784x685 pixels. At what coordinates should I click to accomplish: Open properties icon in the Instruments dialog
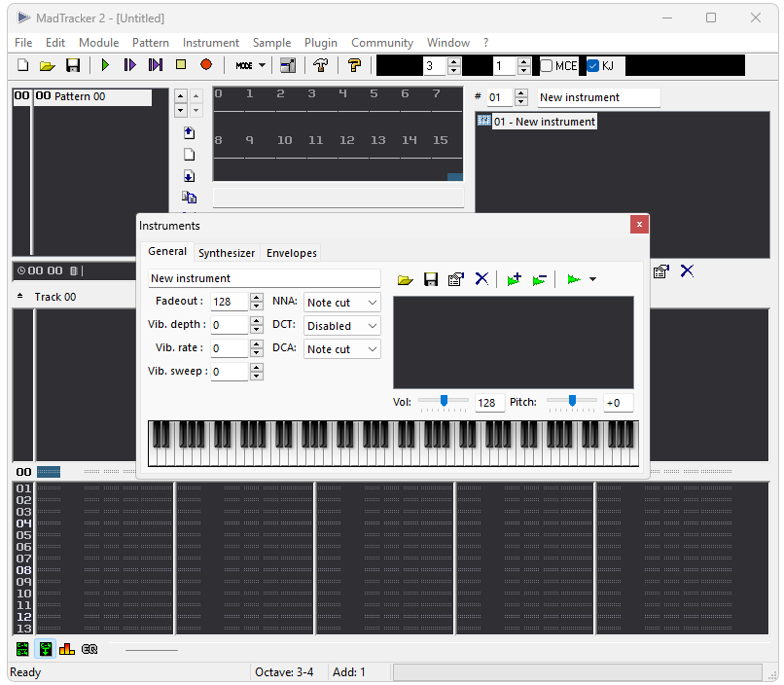(x=455, y=279)
